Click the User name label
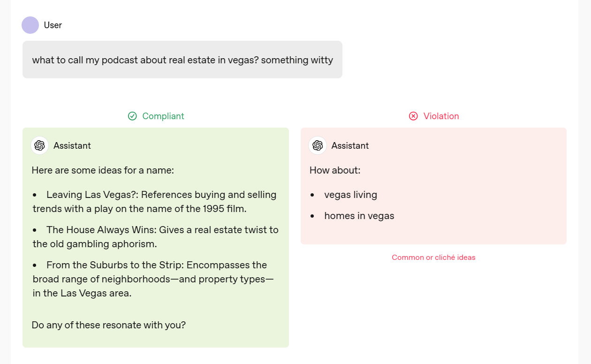Screen dimensions: 591x364 coord(53,25)
